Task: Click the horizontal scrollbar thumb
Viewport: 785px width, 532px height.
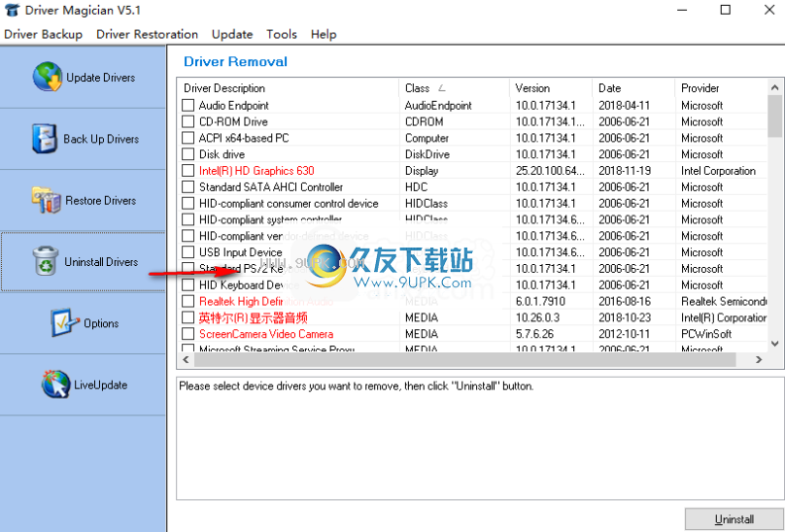Action: [465, 359]
